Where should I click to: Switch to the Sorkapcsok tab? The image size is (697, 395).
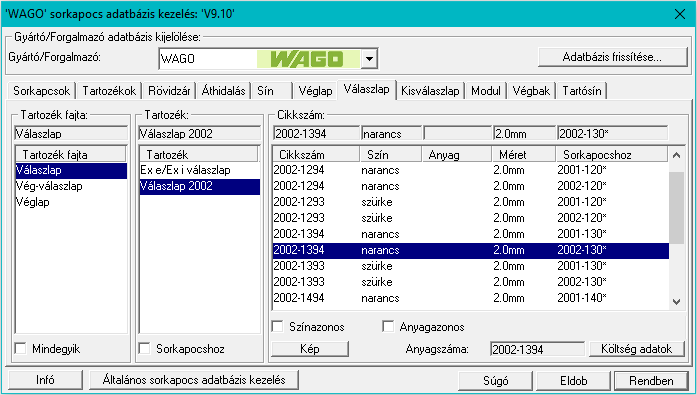coord(41,91)
